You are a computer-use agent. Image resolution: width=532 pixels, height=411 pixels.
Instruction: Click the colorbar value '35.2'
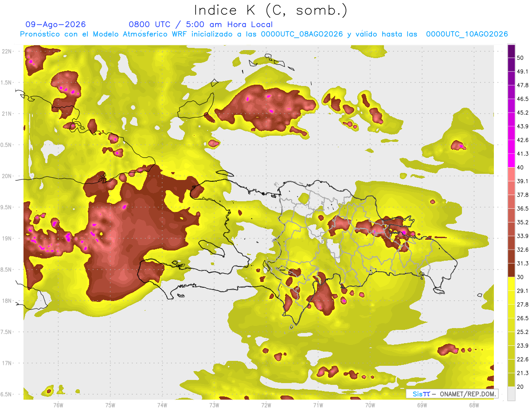[x=522, y=222]
